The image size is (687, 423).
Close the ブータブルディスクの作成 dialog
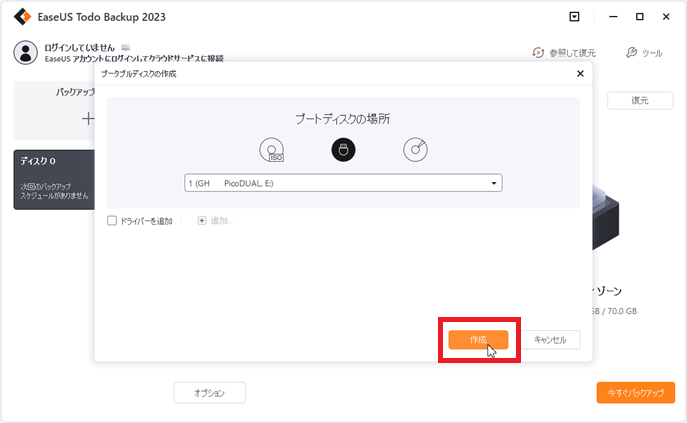(x=581, y=73)
